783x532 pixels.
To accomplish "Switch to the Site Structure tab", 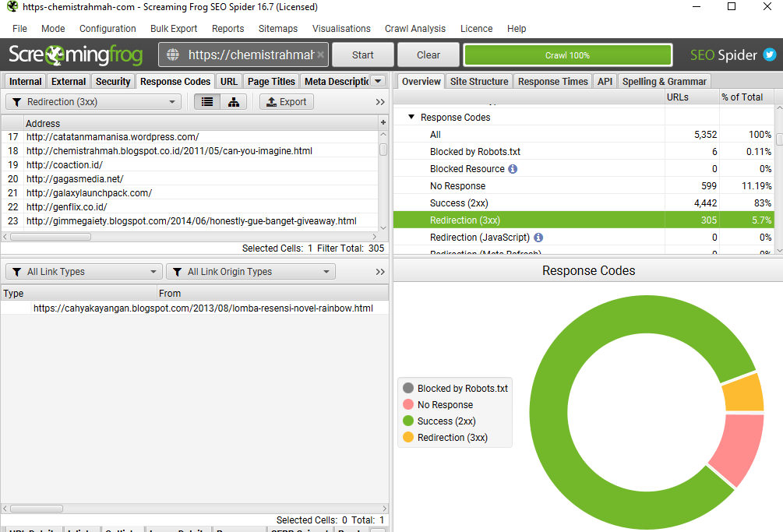I will pyautogui.click(x=479, y=81).
